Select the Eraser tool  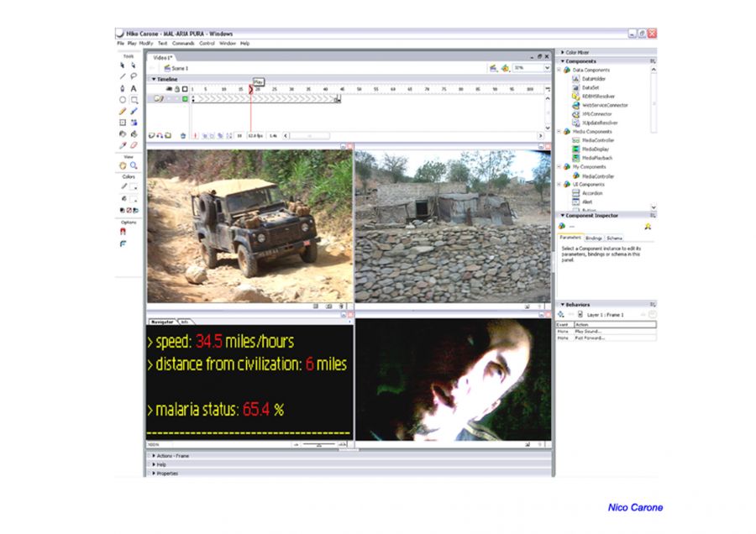point(134,145)
